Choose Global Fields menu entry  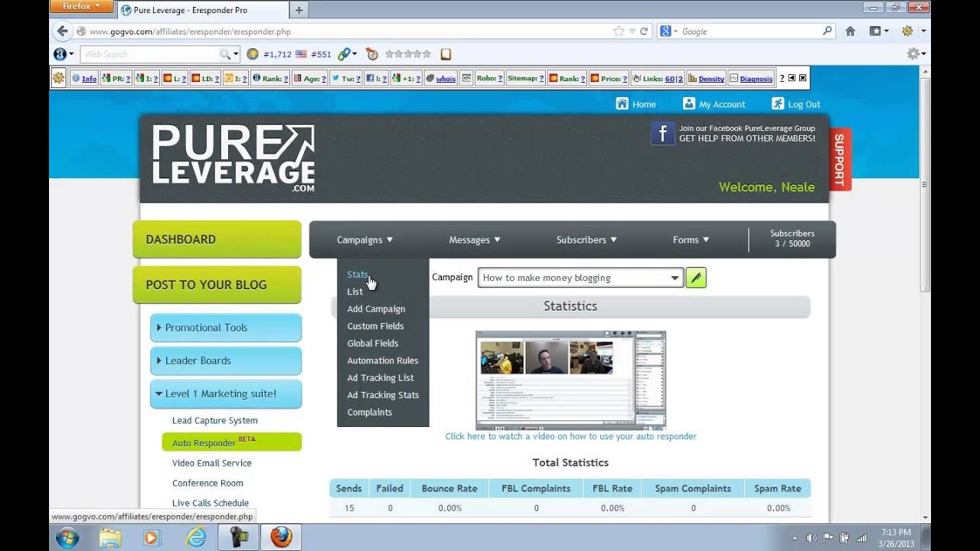click(373, 343)
